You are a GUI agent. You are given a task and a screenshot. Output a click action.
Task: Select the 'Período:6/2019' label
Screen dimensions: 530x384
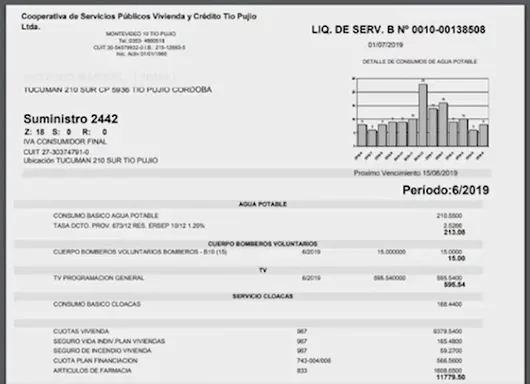(x=445, y=190)
